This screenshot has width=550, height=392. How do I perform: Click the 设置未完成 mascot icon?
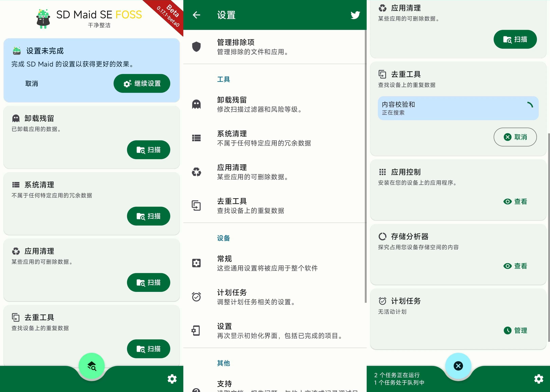tap(17, 51)
